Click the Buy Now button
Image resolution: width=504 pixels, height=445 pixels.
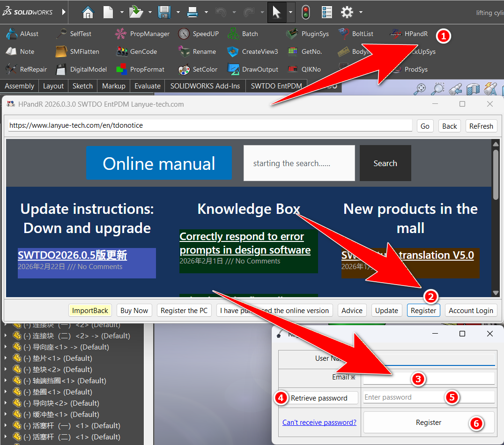134,311
